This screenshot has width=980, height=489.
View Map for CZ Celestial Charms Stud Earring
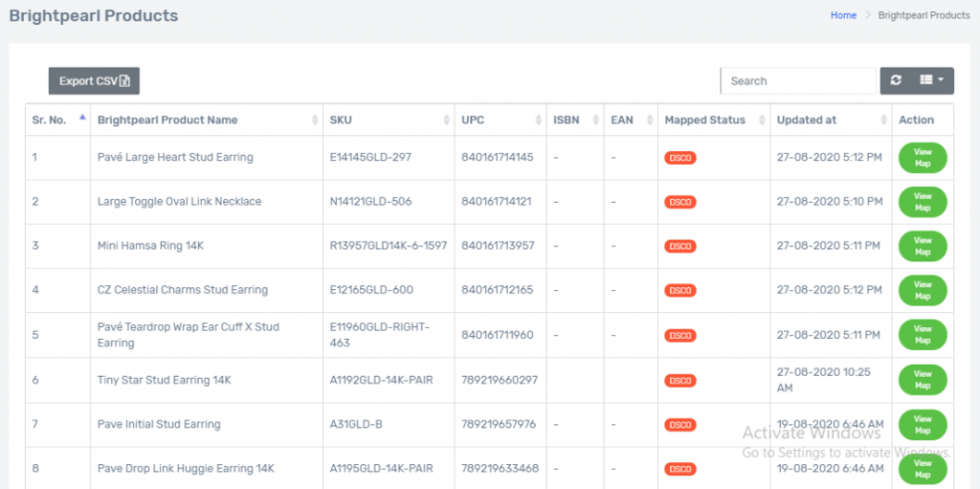(923, 290)
